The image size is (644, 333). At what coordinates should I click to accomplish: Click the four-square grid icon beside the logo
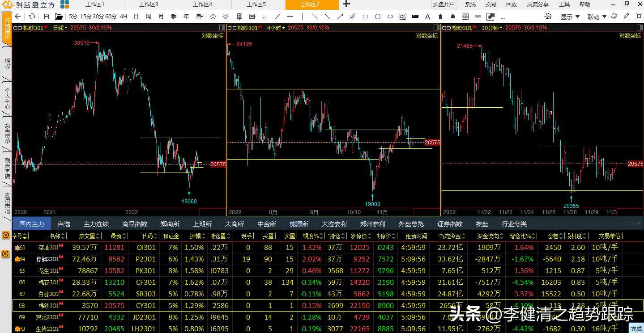[x=65, y=4]
